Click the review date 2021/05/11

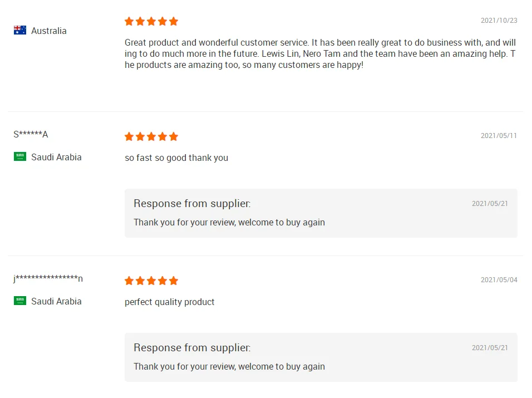(499, 136)
